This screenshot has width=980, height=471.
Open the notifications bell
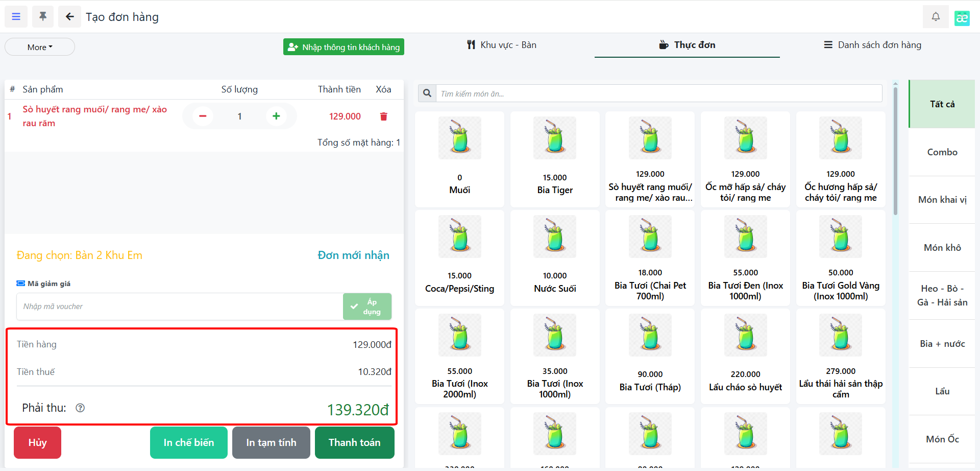[935, 17]
